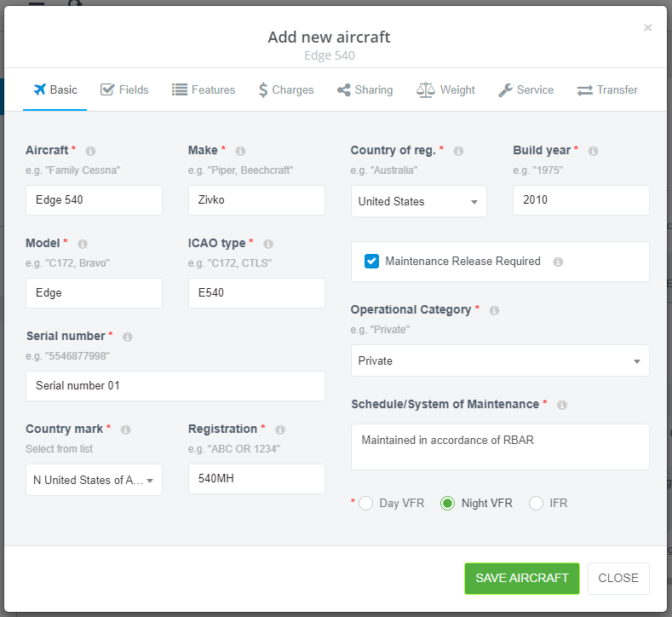Select the Night VFR radio button
Image resolution: width=672 pixels, height=617 pixels.
point(447,503)
